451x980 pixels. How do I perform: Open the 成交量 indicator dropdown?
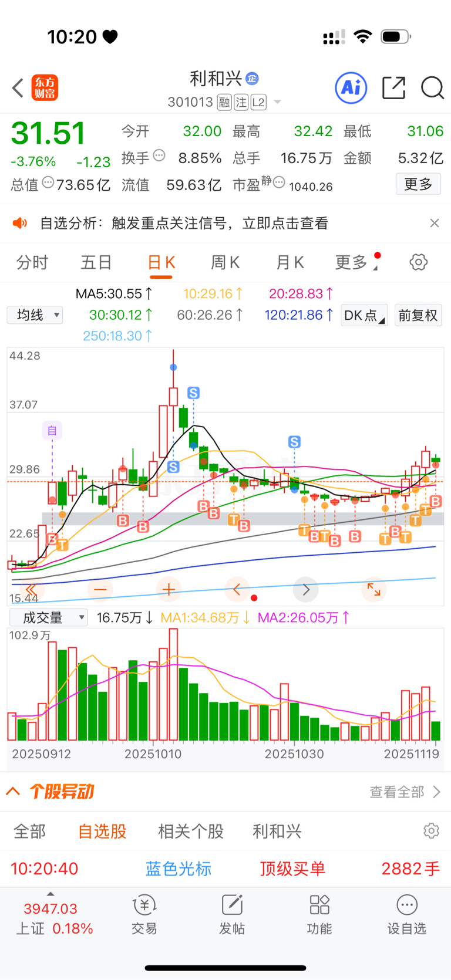click(x=49, y=617)
